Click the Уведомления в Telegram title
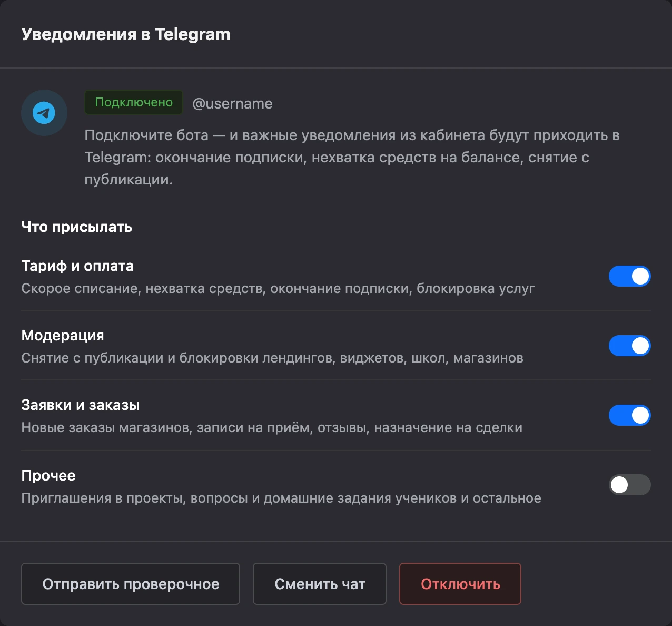This screenshot has width=672, height=626. click(126, 34)
